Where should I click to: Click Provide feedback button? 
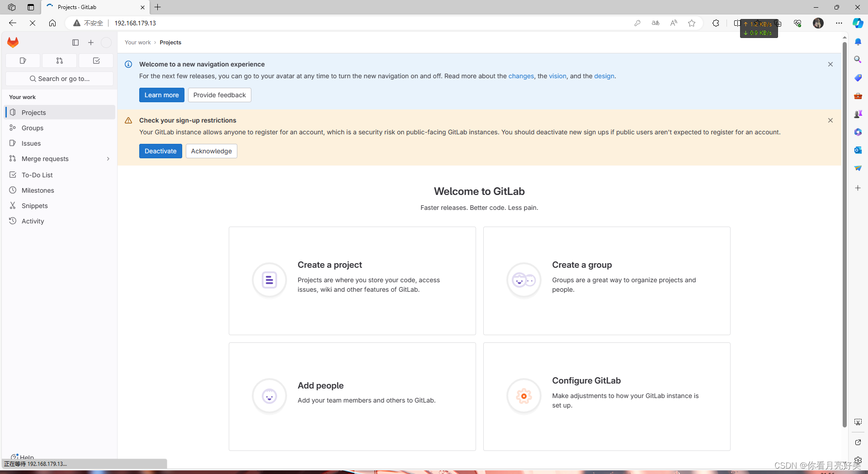point(219,95)
